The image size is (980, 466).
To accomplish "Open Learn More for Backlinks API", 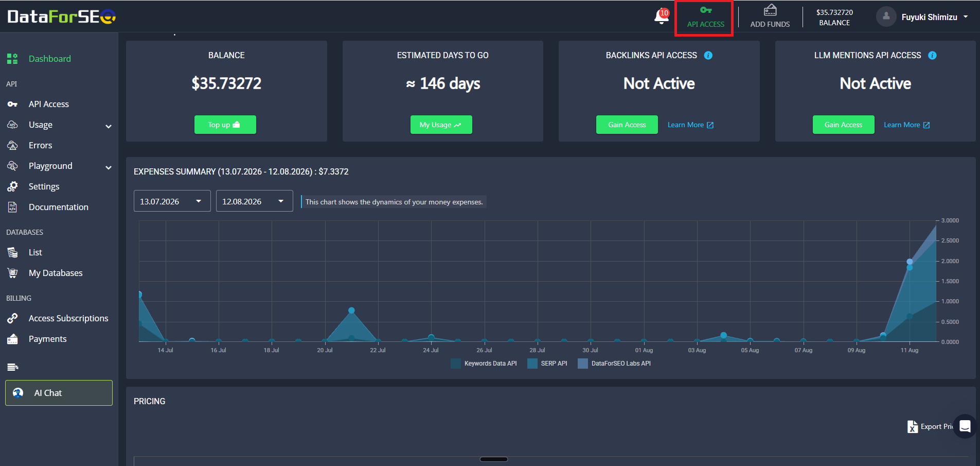I will coord(690,125).
